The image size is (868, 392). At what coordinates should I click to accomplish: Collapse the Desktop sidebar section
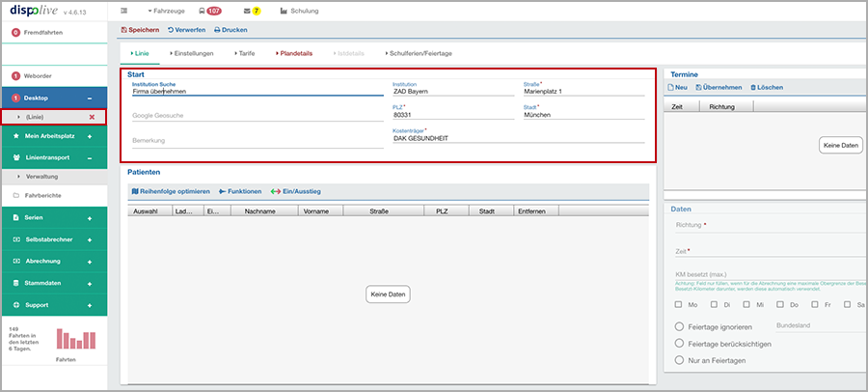[90, 98]
